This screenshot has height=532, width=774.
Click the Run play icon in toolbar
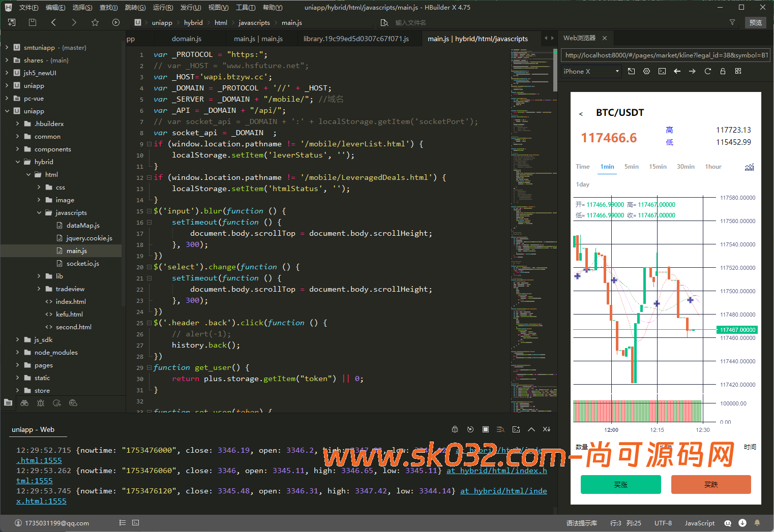pos(116,22)
